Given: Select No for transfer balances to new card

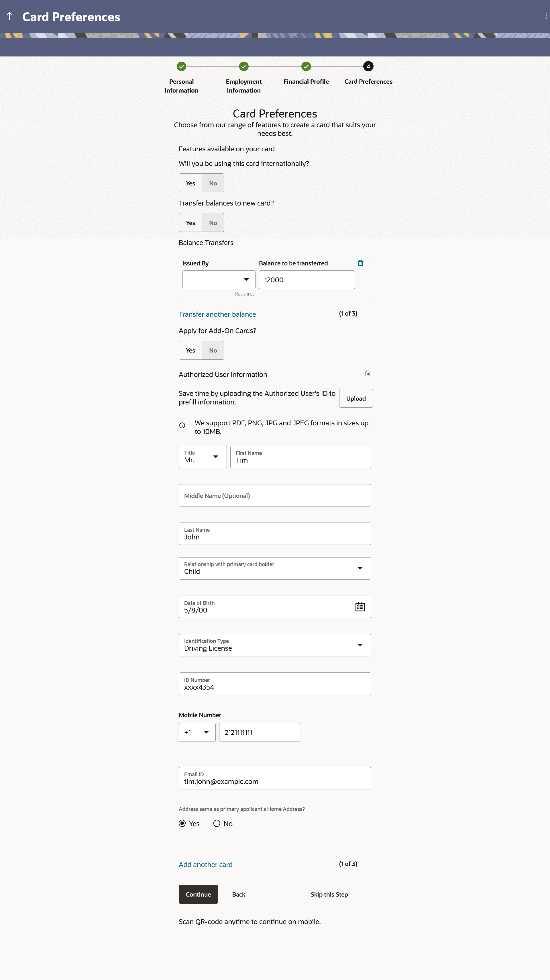Looking at the screenshot, I should pos(213,222).
